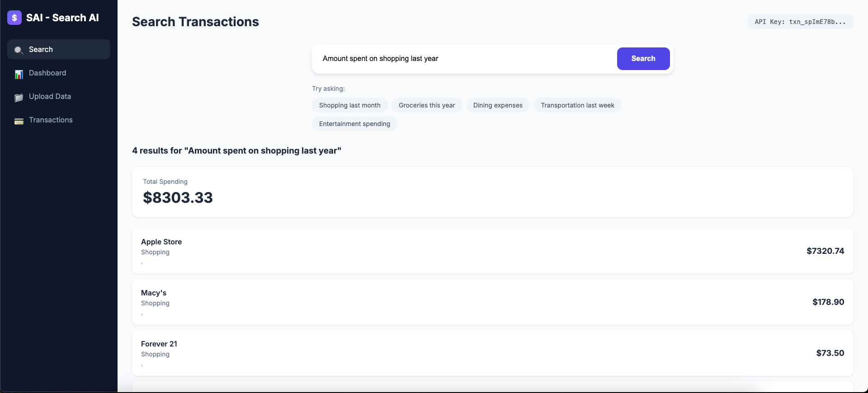Pick the "Shopping last month" suggestion
This screenshot has width=868, height=393.
350,105
